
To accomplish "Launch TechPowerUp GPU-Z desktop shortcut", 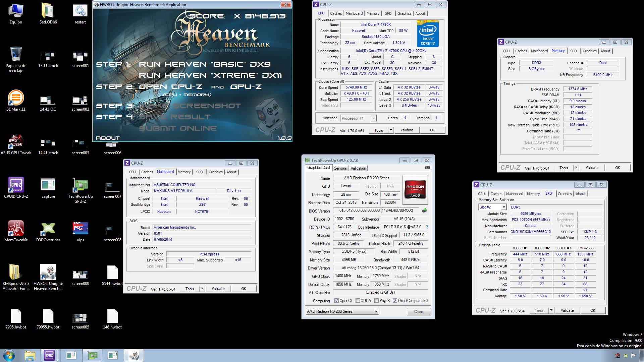I will pyautogui.click(x=80, y=190).
